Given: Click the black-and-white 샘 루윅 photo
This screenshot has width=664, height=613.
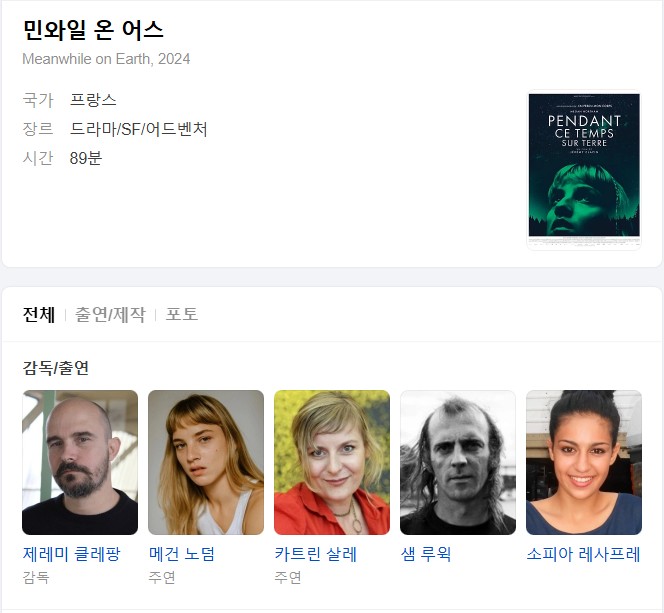Looking at the screenshot, I should 458,462.
